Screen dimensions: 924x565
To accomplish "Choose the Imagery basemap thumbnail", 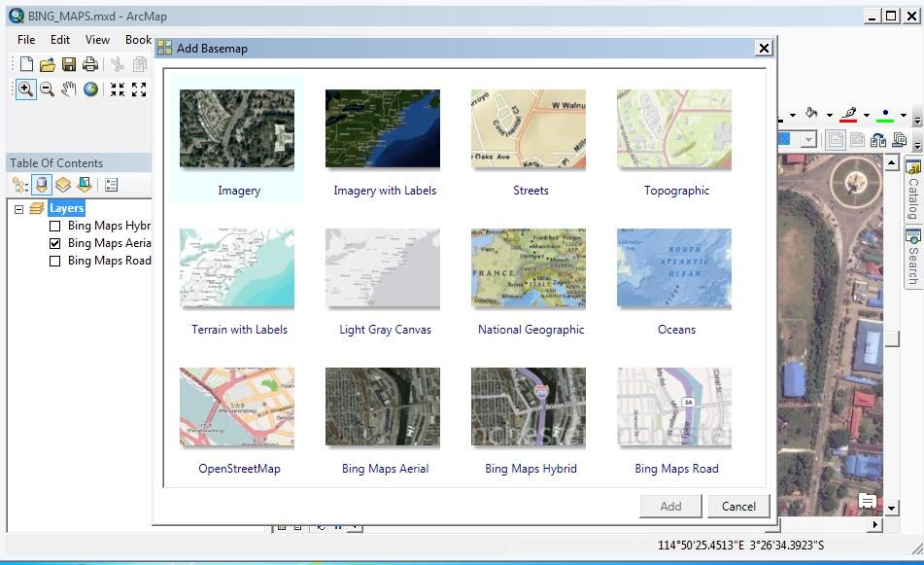I will pyautogui.click(x=237, y=128).
